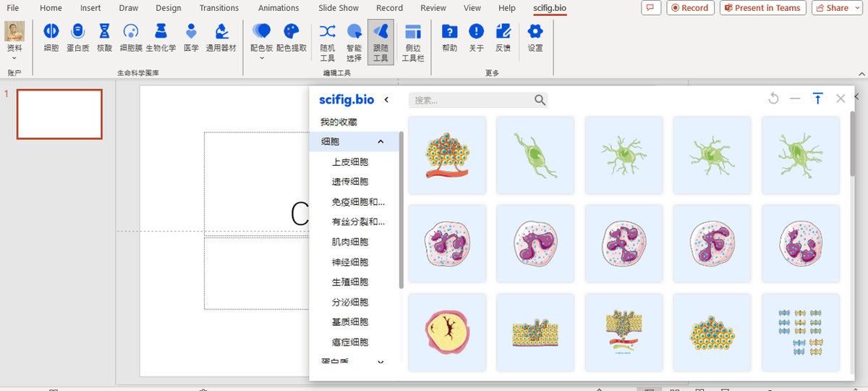This screenshot has width=868, height=391.
Task: Open 我的收藏 favorites
Action: point(339,122)
